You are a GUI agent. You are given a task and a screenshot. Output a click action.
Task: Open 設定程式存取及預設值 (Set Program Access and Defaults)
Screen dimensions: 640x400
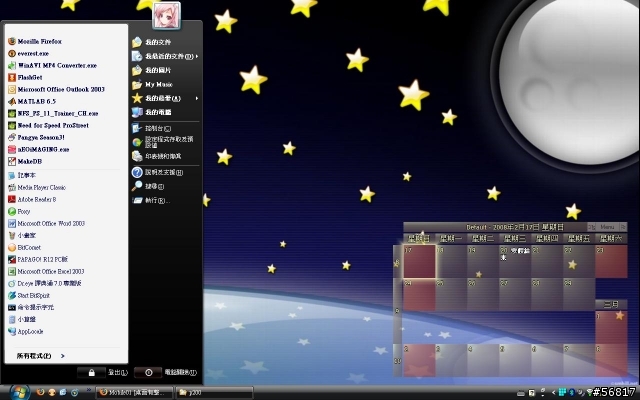coord(163,142)
